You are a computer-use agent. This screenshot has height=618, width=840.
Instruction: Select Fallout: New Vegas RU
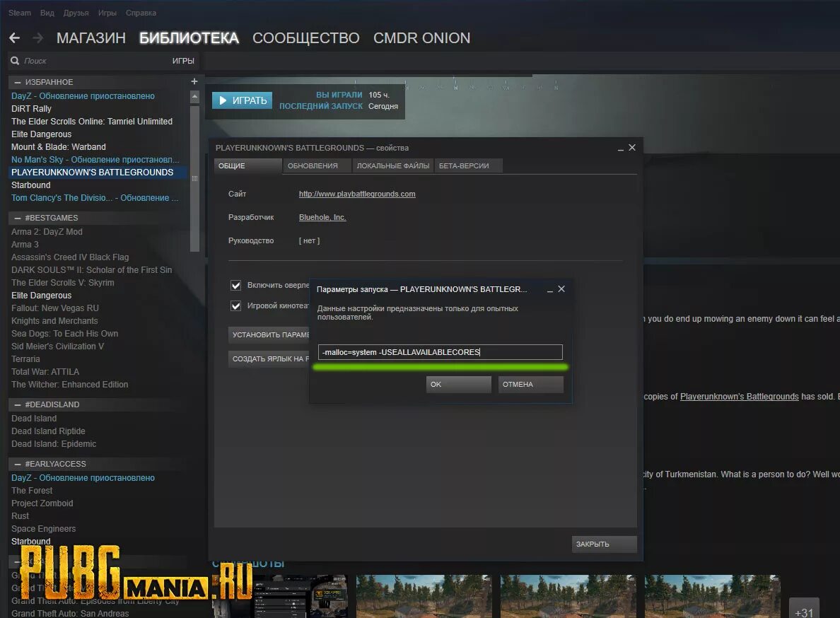54,308
